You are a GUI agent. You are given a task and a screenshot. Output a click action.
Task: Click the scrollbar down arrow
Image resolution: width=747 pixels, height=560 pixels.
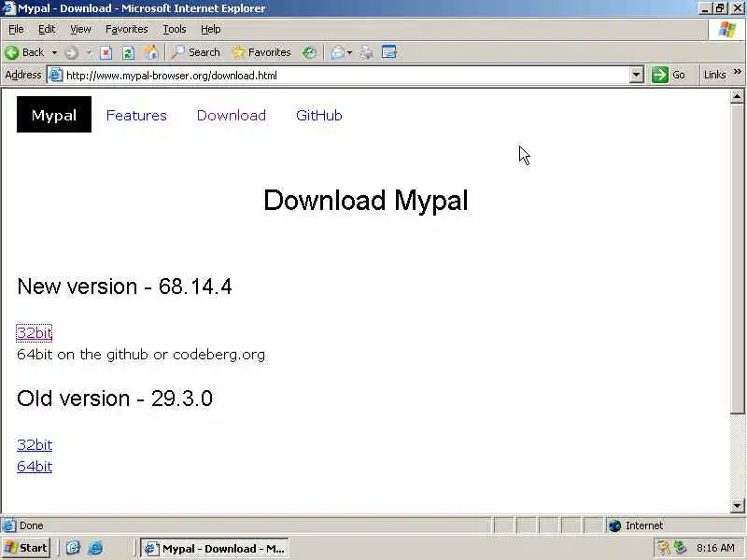(737, 505)
